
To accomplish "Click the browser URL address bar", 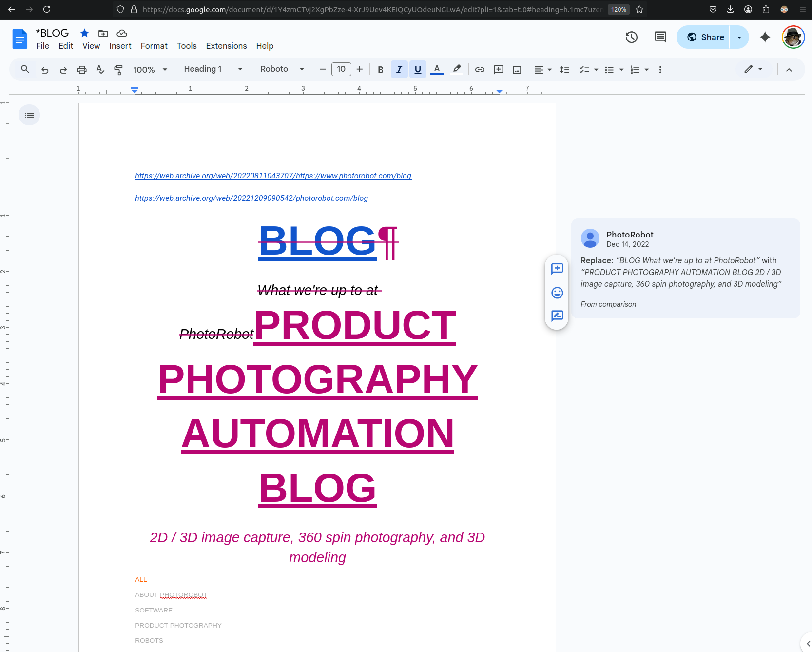I will click(x=372, y=9).
